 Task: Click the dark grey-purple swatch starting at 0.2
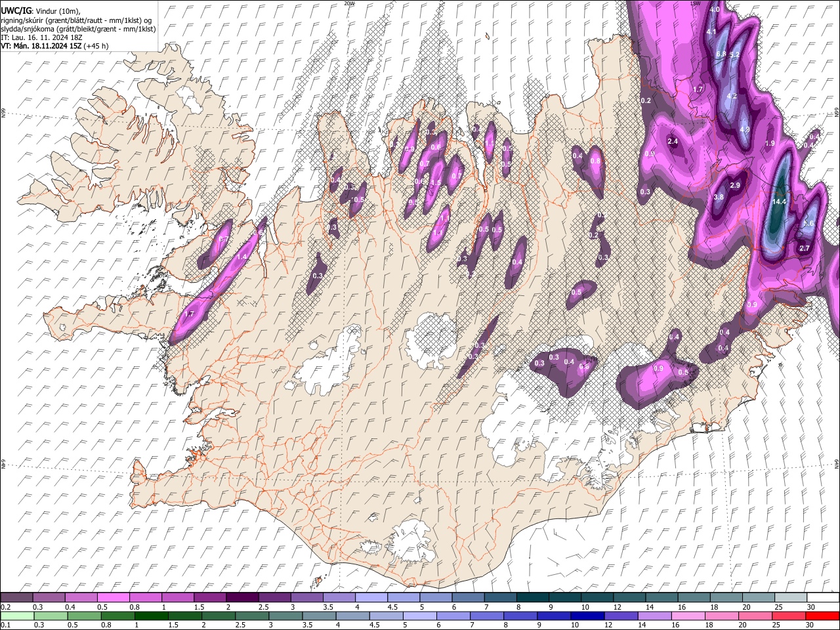pyautogui.click(x=16, y=597)
